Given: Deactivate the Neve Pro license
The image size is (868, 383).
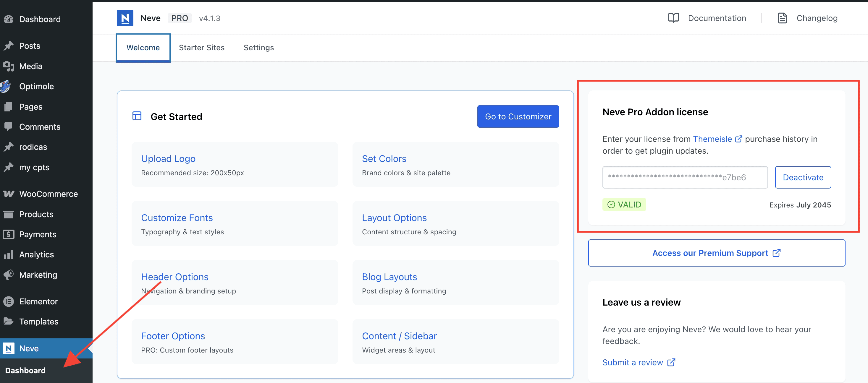Looking at the screenshot, I should point(803,178).
